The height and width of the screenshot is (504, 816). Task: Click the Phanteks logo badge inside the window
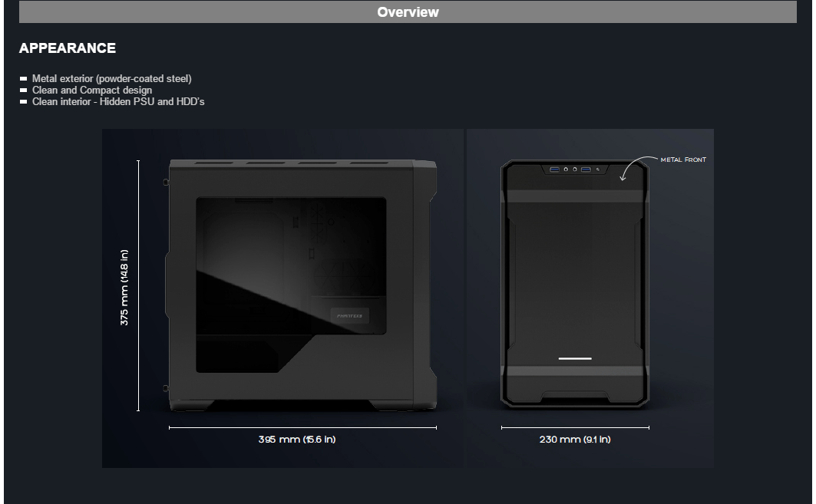pos(350,315)
